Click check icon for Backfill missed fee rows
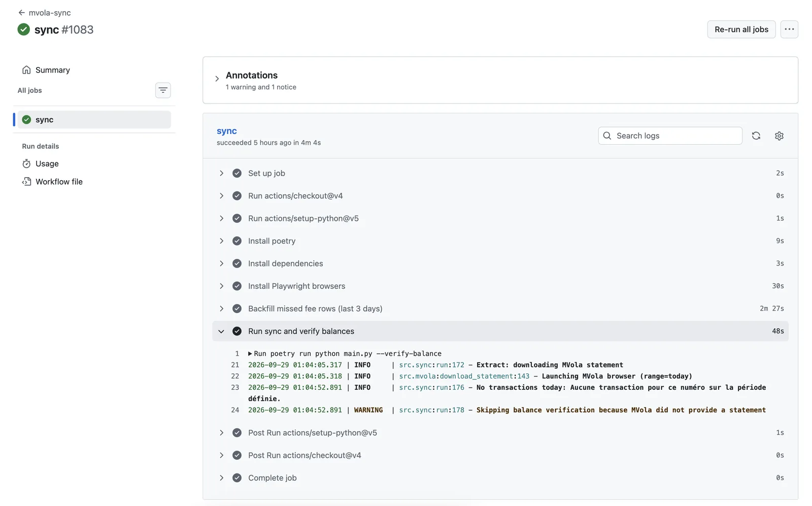The height and width of the screenshot is (506, 812). pyautogui.click(x=237, y=309)
